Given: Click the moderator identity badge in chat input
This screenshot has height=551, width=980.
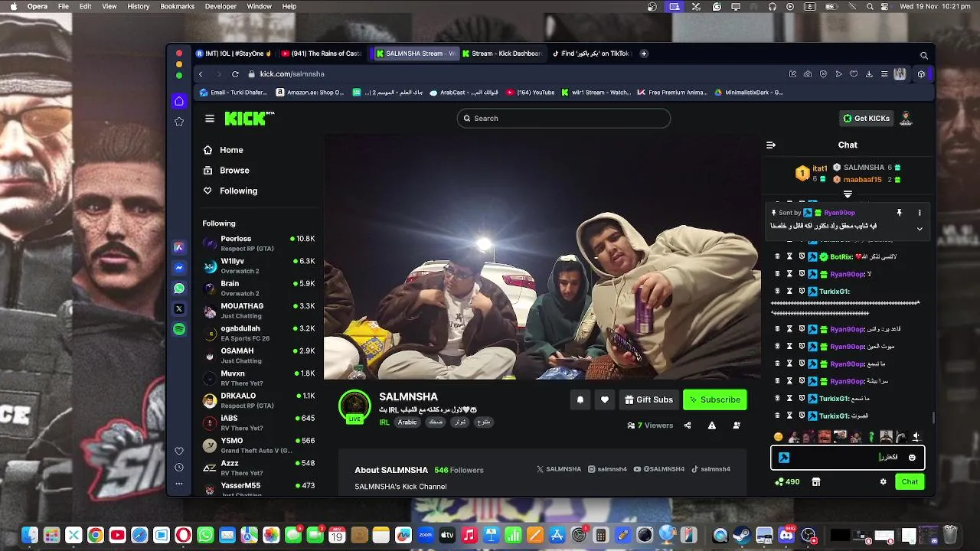Looking at the screenshot, I should [x=784, y=458].
